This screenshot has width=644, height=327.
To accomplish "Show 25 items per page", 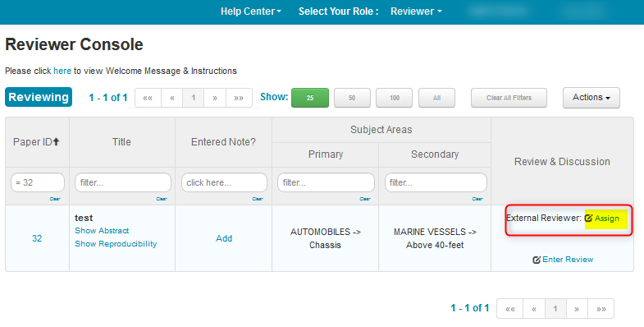I will (310, 98).
